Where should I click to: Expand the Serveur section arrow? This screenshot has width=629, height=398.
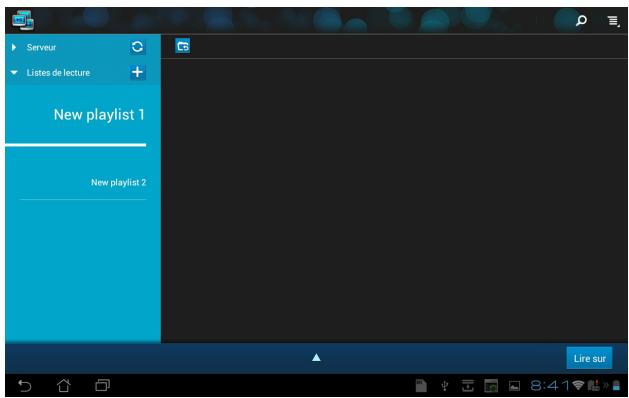14,47
